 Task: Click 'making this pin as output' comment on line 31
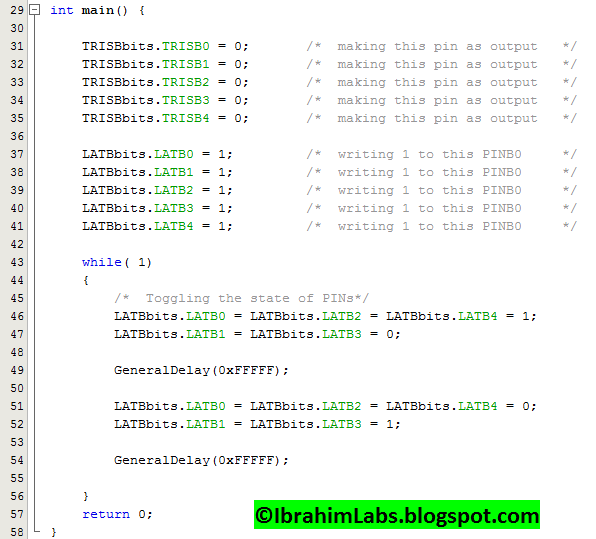[x=437, y=47]
